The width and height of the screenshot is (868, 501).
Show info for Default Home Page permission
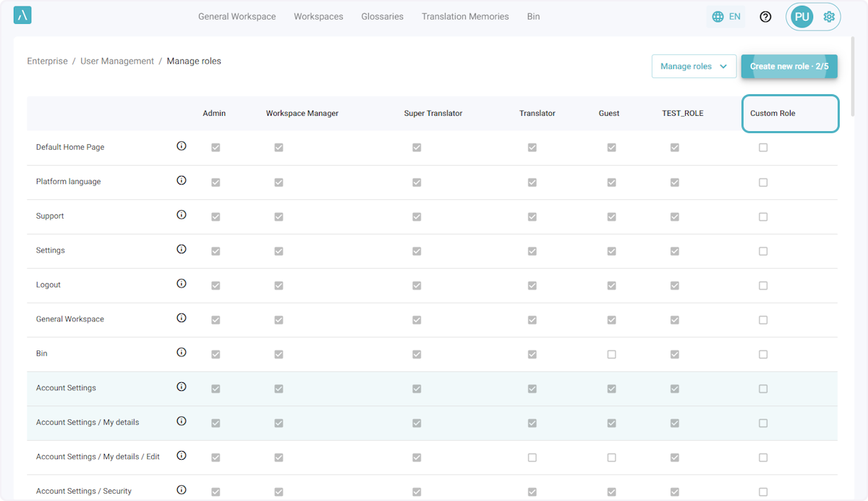182,146
